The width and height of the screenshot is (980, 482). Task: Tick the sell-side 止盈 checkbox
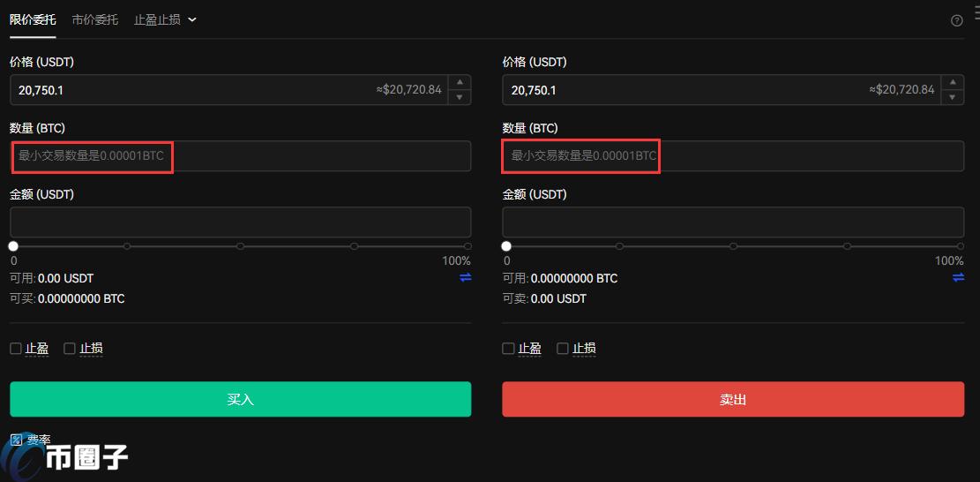coord(508,349)
